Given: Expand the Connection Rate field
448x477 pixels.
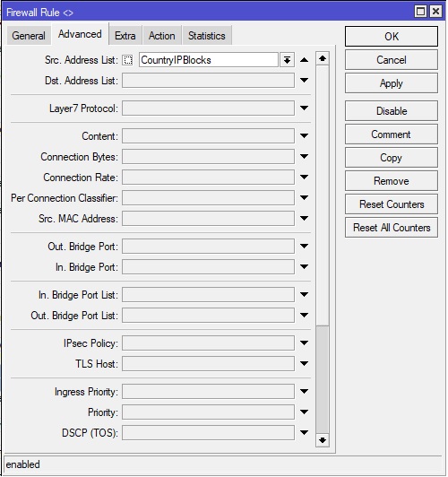Looking at the screenshot, I should 304,177.
